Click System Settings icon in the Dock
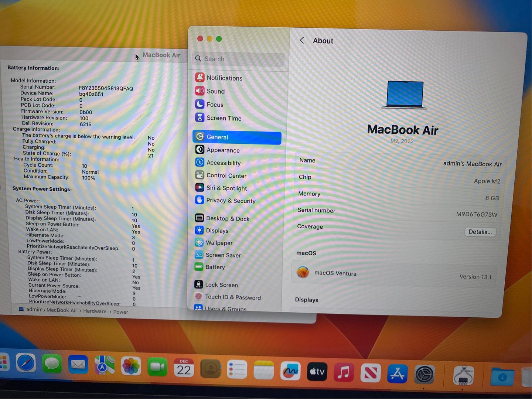The width and height of the screenshot is (532, 399). pyautogui.click(x=424, y=374)
